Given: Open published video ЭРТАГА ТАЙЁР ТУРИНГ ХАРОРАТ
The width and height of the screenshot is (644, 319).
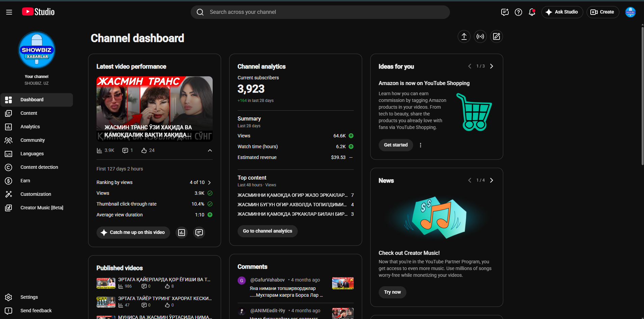Looking at the screenshot, I should 165,299.
